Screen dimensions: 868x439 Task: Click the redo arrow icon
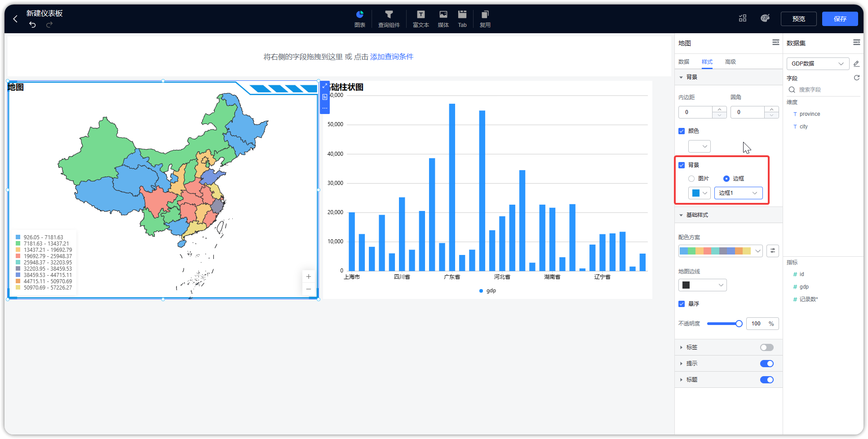pos(49,25)
